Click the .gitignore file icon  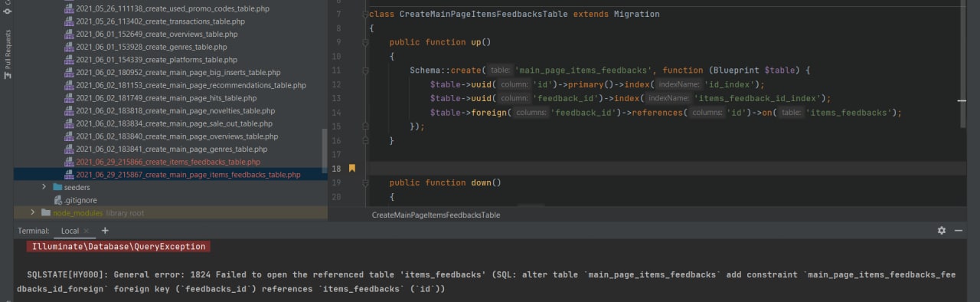pos(57,200)
